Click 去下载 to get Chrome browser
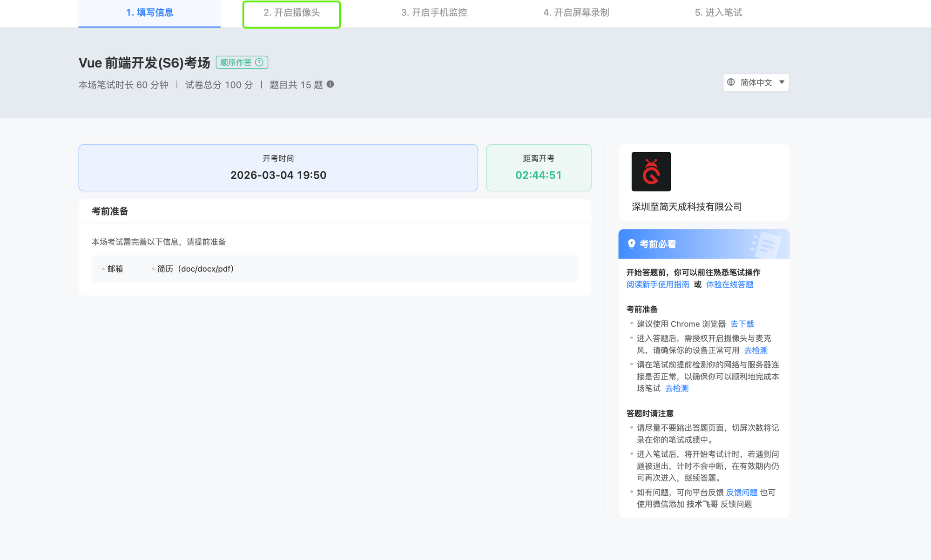 742,324
